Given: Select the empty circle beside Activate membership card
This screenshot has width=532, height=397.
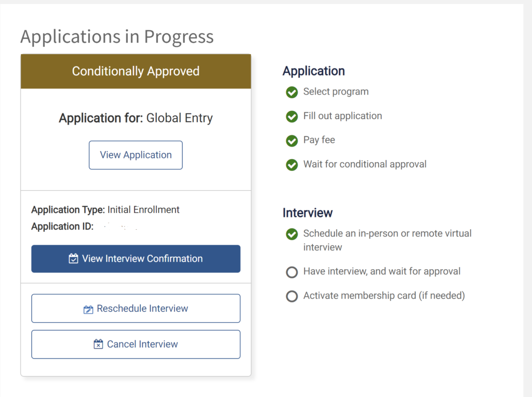Looking at the screenshot, I should pos(292,296).
